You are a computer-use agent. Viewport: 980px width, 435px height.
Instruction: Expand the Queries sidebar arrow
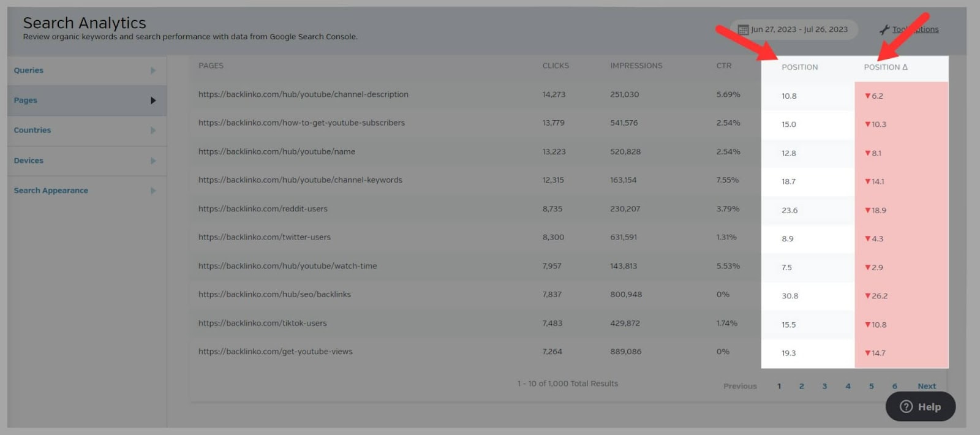tap(153, 70)
